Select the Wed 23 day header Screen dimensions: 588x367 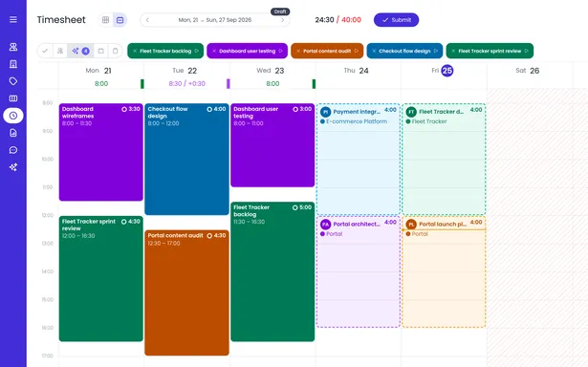pos(271,71)
